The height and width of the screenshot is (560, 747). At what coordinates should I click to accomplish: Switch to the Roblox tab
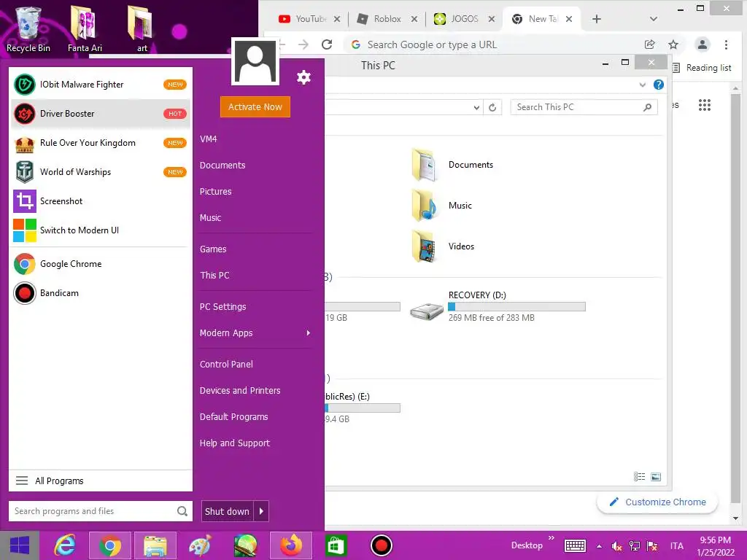387,19
